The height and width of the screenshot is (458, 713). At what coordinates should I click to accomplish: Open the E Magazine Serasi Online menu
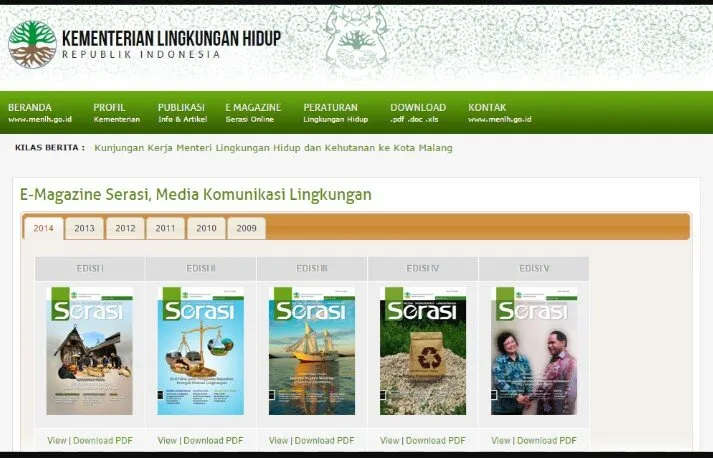(x=253, y=113)
